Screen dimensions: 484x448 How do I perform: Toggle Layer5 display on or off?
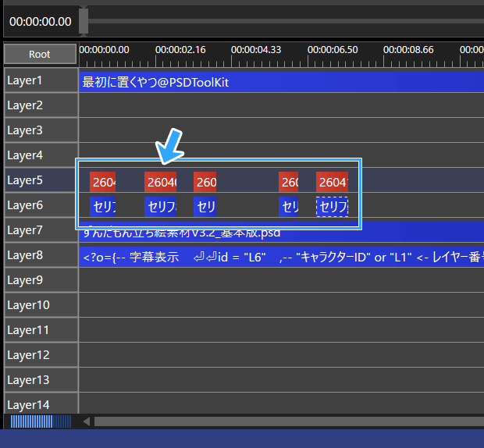40,180
